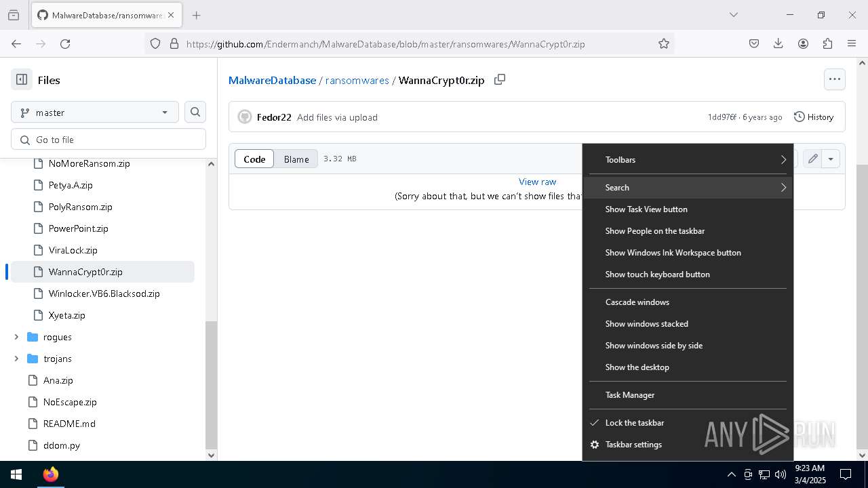Click the History clock link

(x=814, y=117)
